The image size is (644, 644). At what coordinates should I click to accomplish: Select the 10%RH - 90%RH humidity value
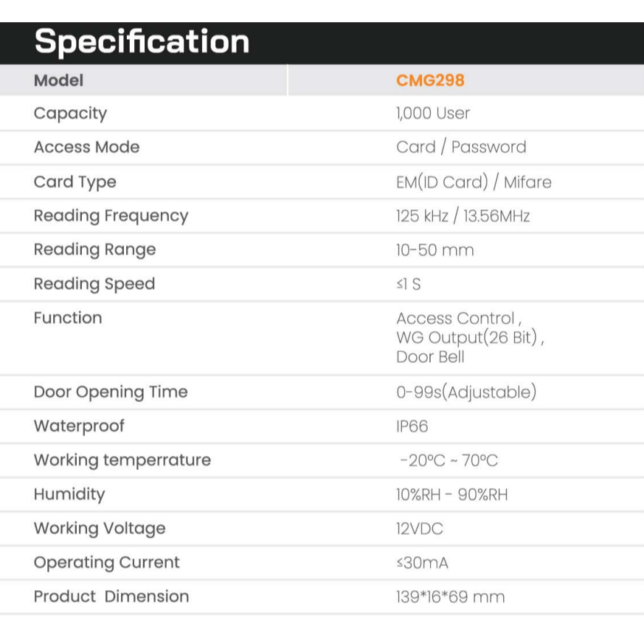[451, 494]
